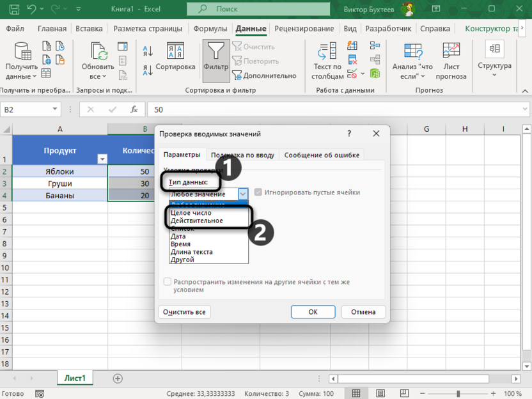Screen dimensions: 532x399
Task: Click the Relationships icon
Action: point(375,59)
